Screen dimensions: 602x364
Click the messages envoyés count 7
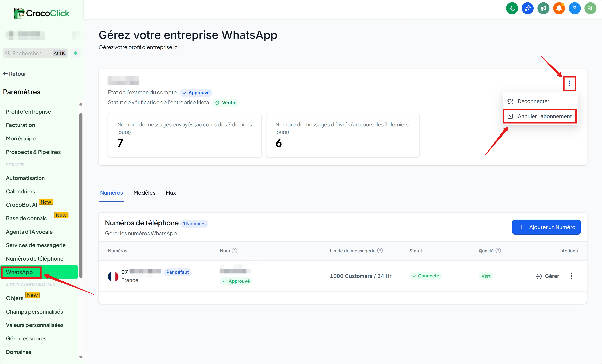(120, 143)
